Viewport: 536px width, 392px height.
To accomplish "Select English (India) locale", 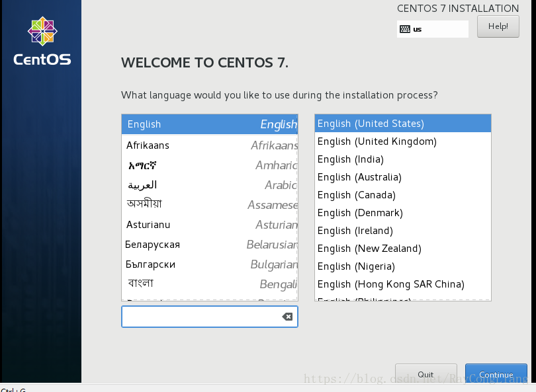I will [403, 159].
